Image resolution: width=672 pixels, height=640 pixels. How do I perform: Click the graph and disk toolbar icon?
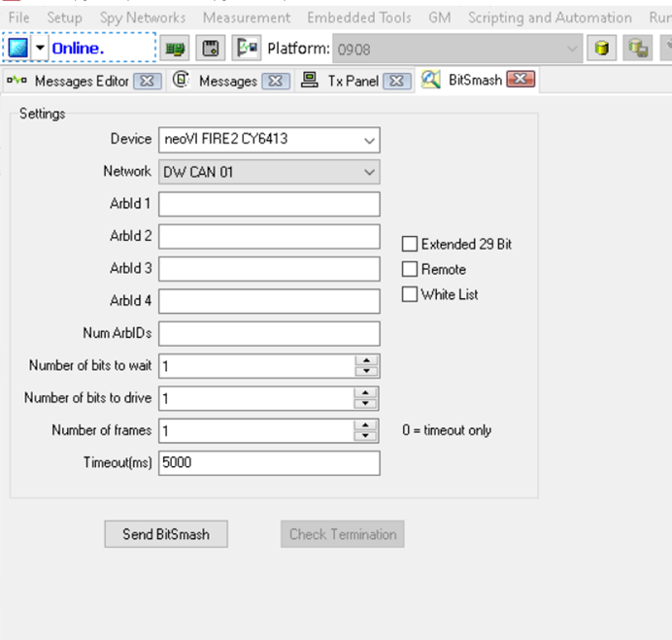(247, 48)
